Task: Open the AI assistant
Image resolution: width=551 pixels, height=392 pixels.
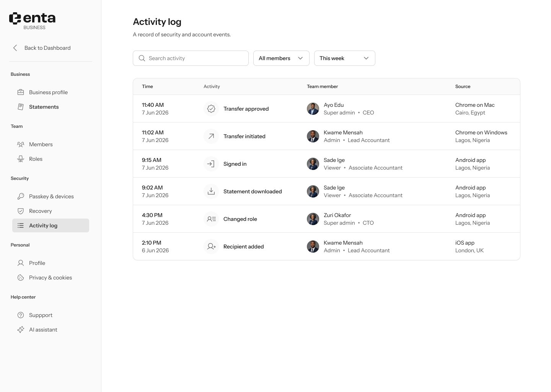Action: [51, 330]
